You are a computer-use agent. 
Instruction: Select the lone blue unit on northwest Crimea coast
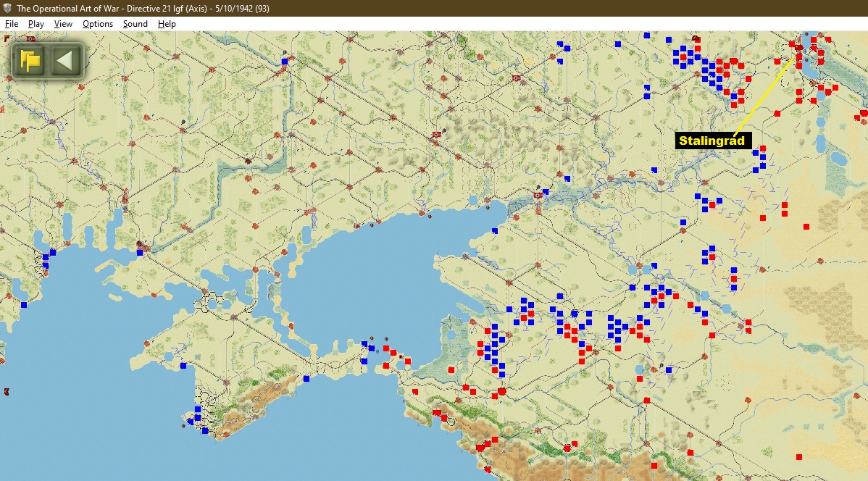coord(183,366)
